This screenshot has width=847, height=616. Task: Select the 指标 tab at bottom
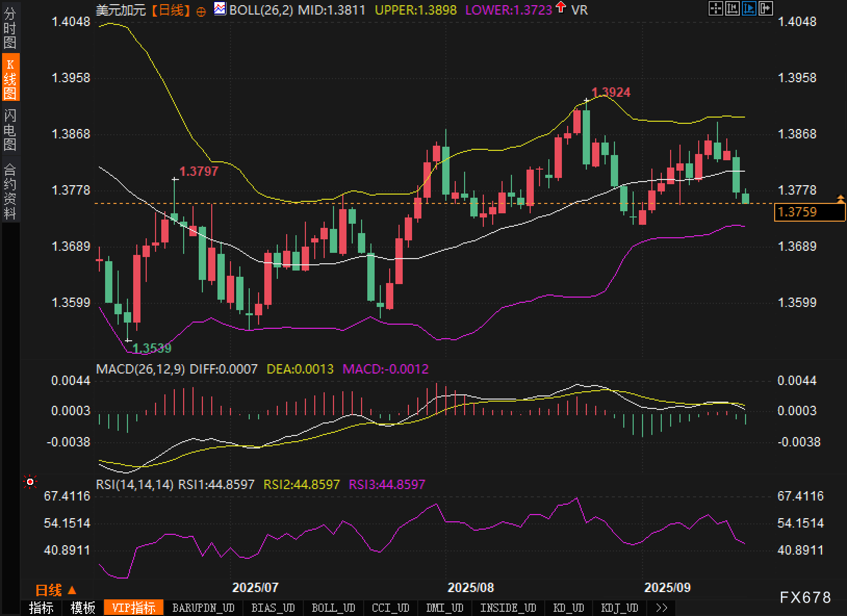pyautogui.click(x=41, y=608)
